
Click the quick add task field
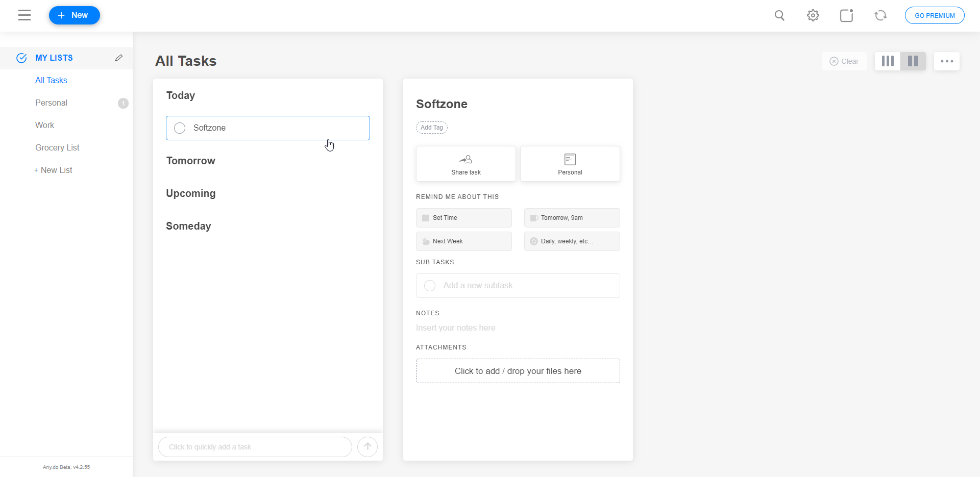[255, 447]
